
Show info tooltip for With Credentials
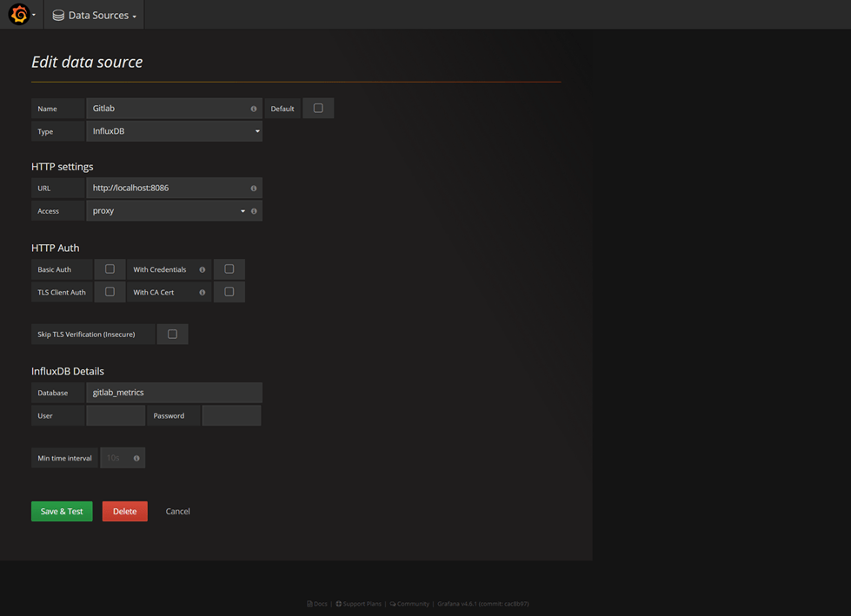point(203,269)
